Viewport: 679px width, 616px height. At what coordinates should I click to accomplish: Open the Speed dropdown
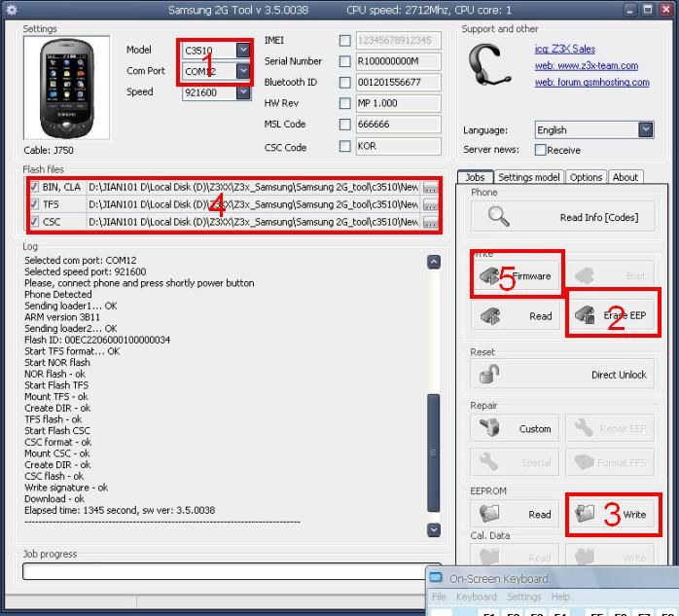click(243, 91)
